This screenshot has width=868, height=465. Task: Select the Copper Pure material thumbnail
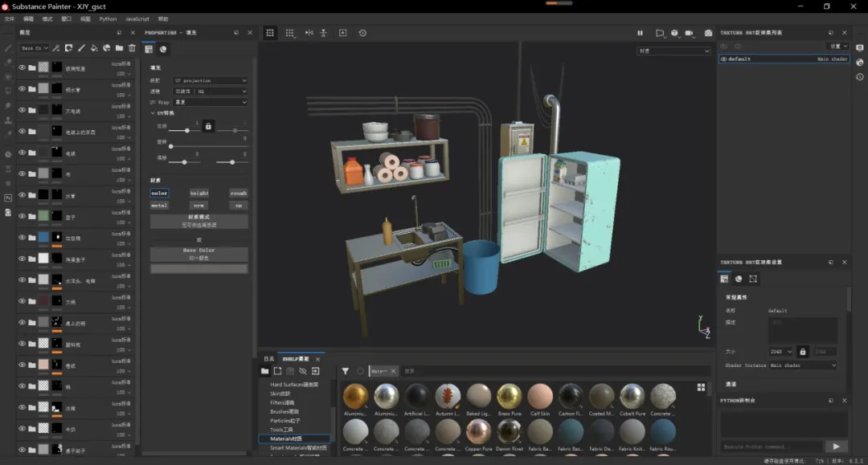478,432
